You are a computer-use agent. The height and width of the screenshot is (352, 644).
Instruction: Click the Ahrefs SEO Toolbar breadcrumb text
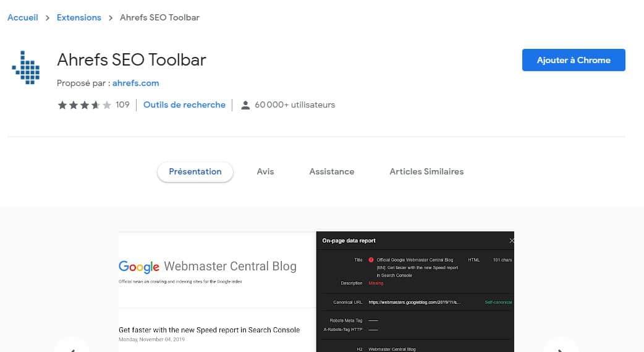point(160,18)
